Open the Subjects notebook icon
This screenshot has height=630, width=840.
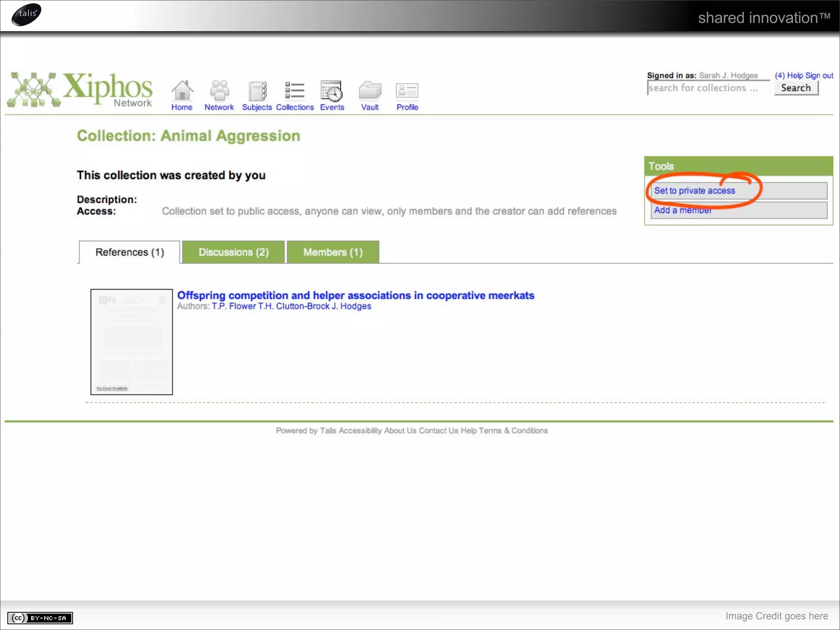(x=257, y=91)
